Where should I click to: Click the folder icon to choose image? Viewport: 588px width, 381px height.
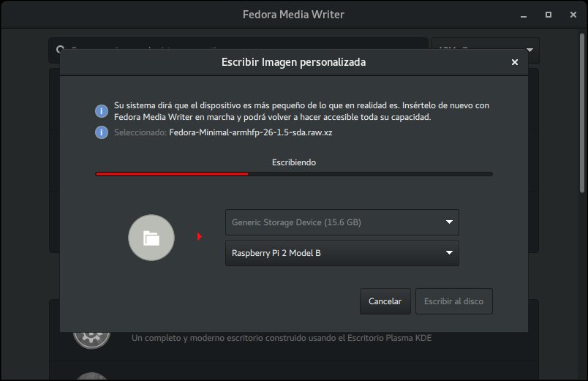point(151,238)
